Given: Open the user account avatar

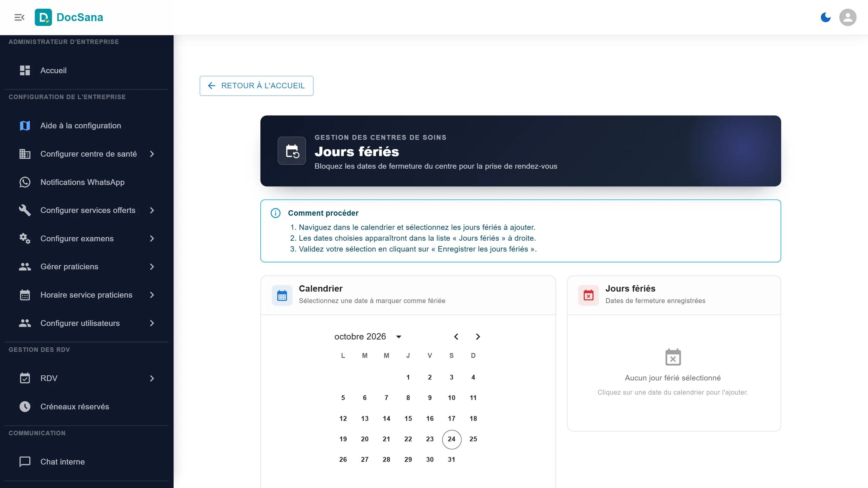Looking at the screenshot, I should (848, 17).
